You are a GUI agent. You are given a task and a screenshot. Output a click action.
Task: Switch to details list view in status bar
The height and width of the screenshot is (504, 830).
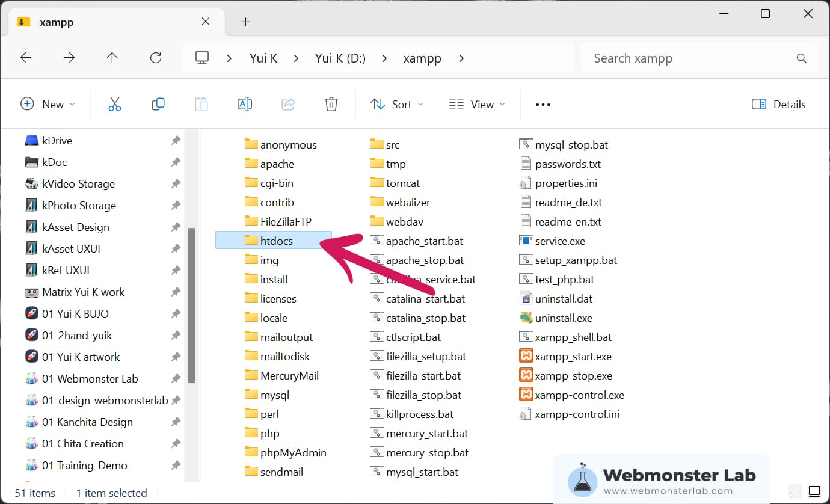click(795, 491)
